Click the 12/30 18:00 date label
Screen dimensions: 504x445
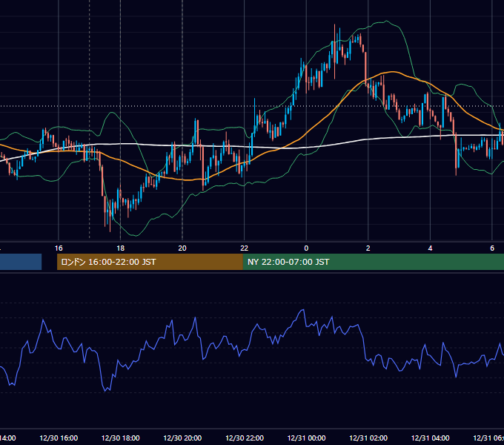point(121,438)
